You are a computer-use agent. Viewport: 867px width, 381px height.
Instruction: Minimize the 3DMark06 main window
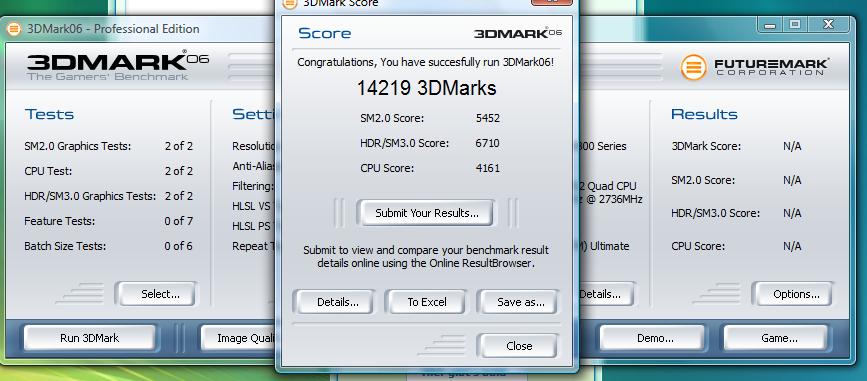click(x=770, y=25)
